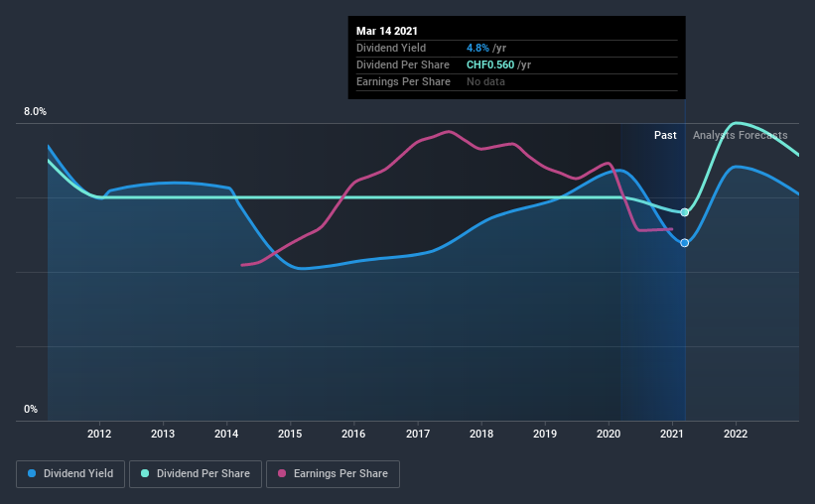Click the tooltip's Dividend Per Share row label
815x504 pixels.
pos(403,64)
